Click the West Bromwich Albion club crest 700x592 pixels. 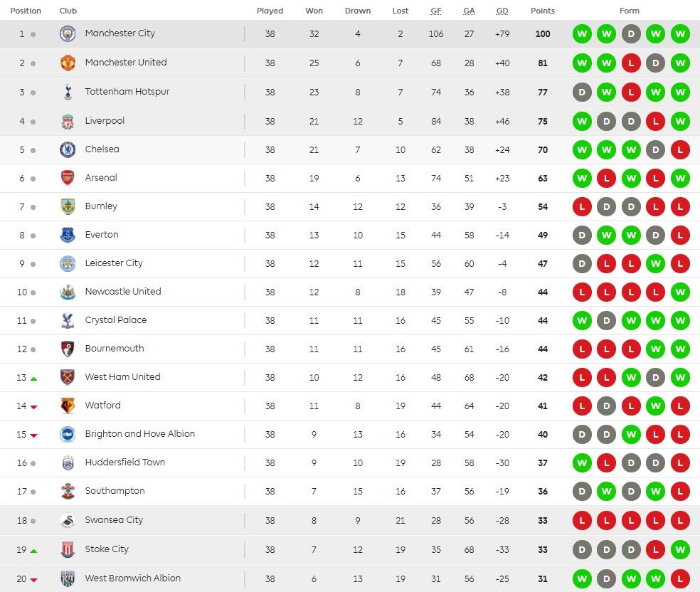click(68, 578)
